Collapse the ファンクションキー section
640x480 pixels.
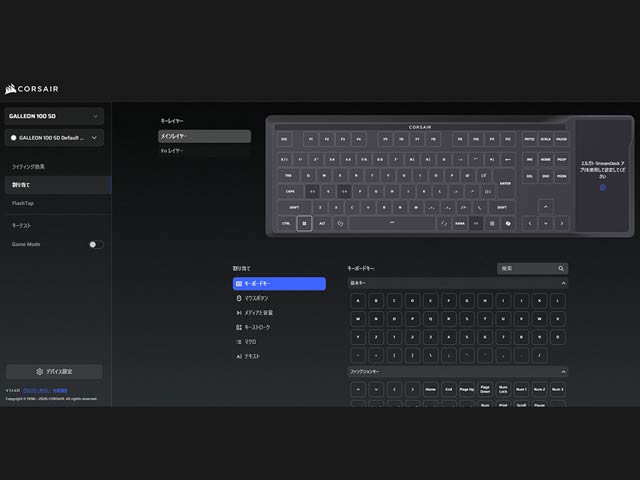pyautogui.click(x=563, y=372)
